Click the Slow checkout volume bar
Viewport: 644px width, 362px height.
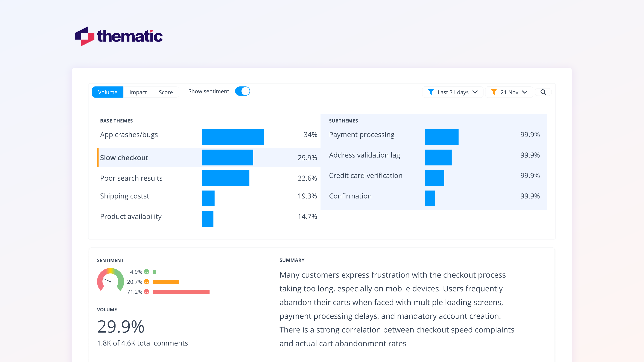pyautogui.click(x=228, y=157)
